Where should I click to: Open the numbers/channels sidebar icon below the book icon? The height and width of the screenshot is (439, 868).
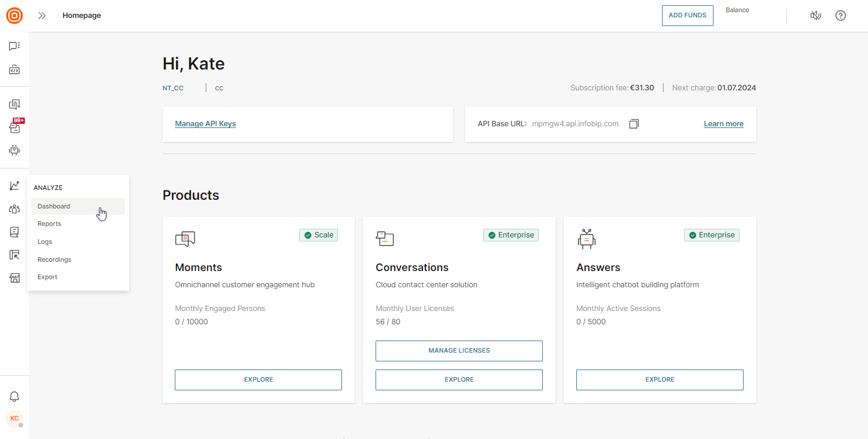coord(14,255)
